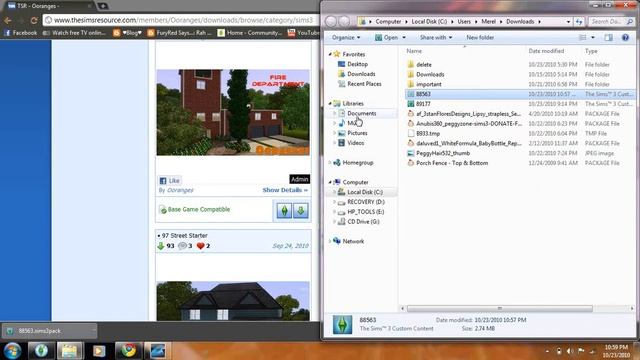Click Local Disk (C:) in the breadcrumb
Viewport: 640px width, 360px height.
(429, 22)
